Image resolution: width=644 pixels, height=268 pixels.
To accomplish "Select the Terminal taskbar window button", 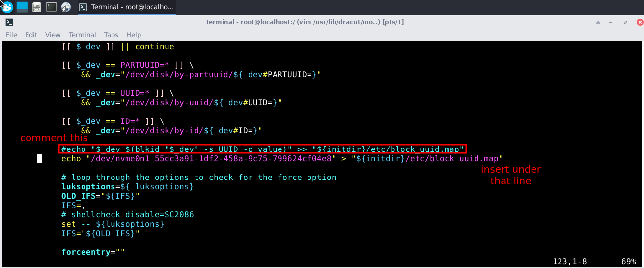I will coord(126,7).
